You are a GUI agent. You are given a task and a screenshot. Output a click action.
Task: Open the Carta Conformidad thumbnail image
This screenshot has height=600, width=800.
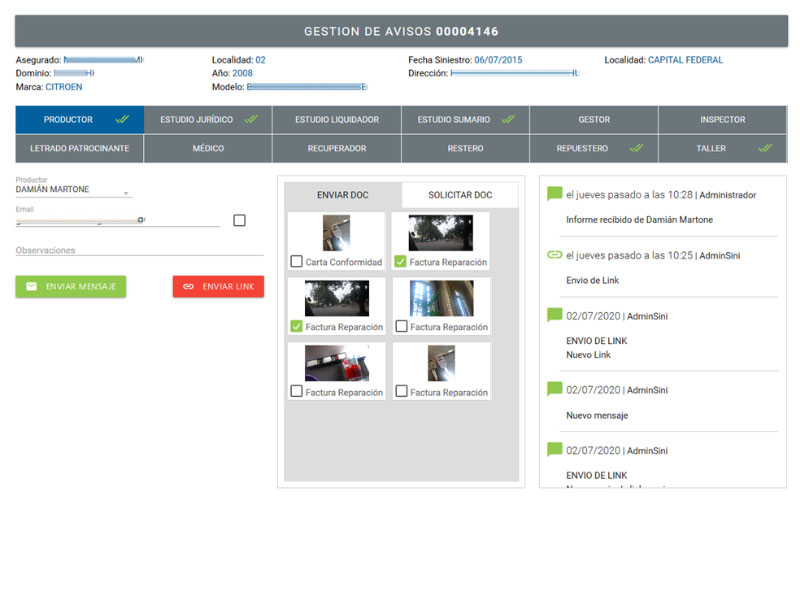tap(336, 233)
